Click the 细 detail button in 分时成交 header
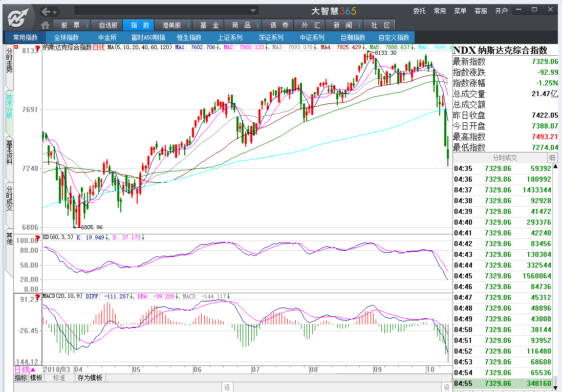 pyautogui.click(x=552, y=158)
